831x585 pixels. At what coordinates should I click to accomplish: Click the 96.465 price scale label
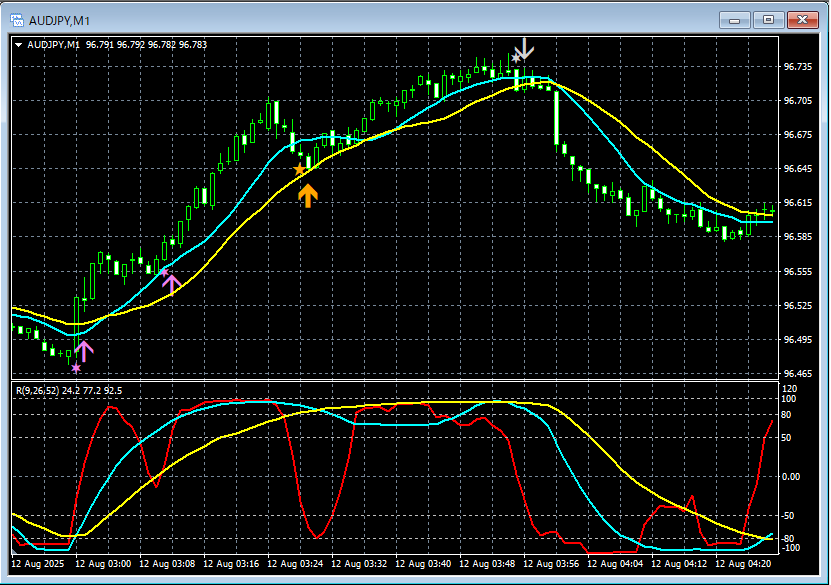point(798,374)
